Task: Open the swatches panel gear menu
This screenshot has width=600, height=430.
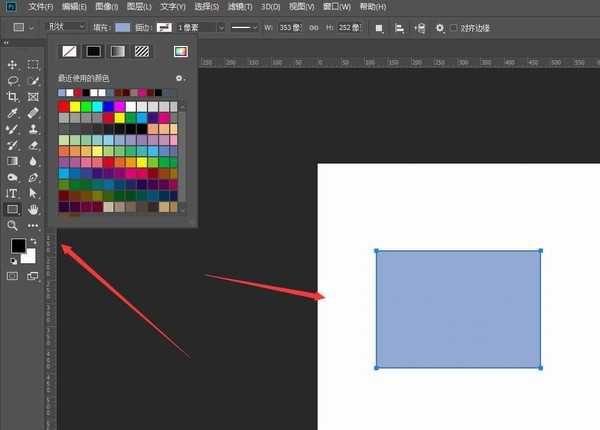Action: click(x=180, y=77)
